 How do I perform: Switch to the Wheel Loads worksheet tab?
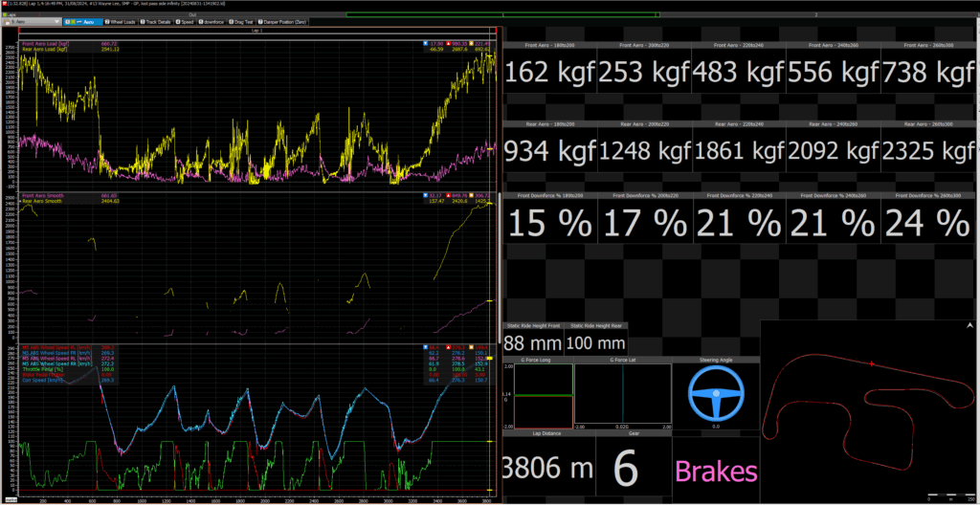120,20
